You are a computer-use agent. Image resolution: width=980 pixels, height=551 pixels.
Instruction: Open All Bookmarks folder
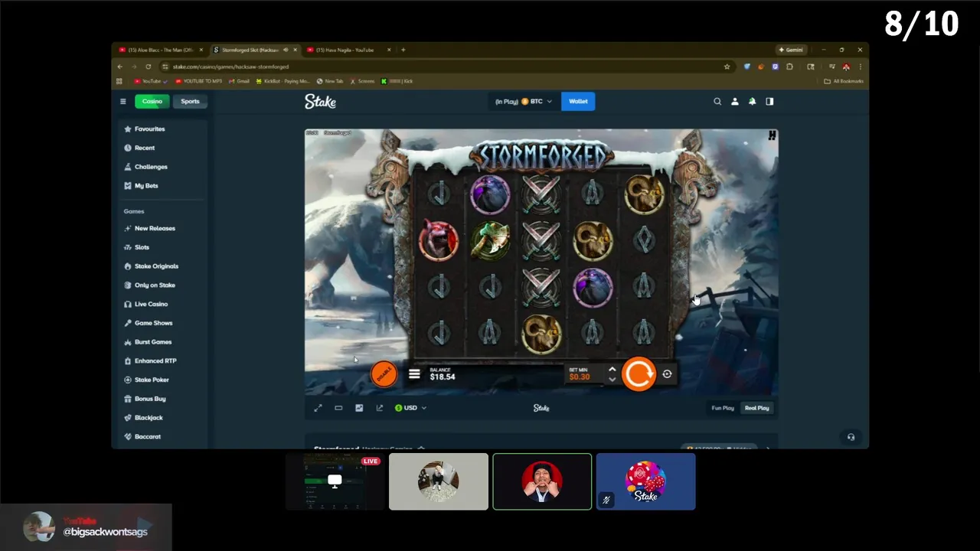[x=844, y=81]
